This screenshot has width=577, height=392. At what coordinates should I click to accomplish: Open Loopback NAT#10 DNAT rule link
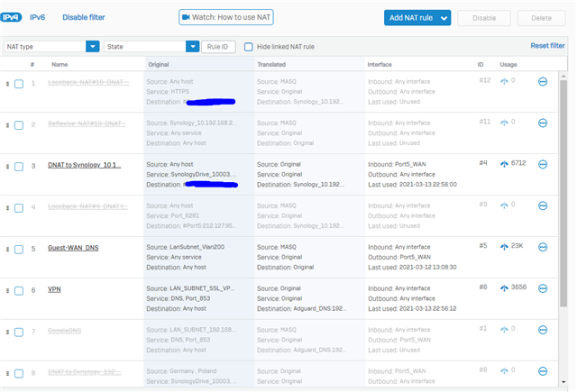[88, 82]
